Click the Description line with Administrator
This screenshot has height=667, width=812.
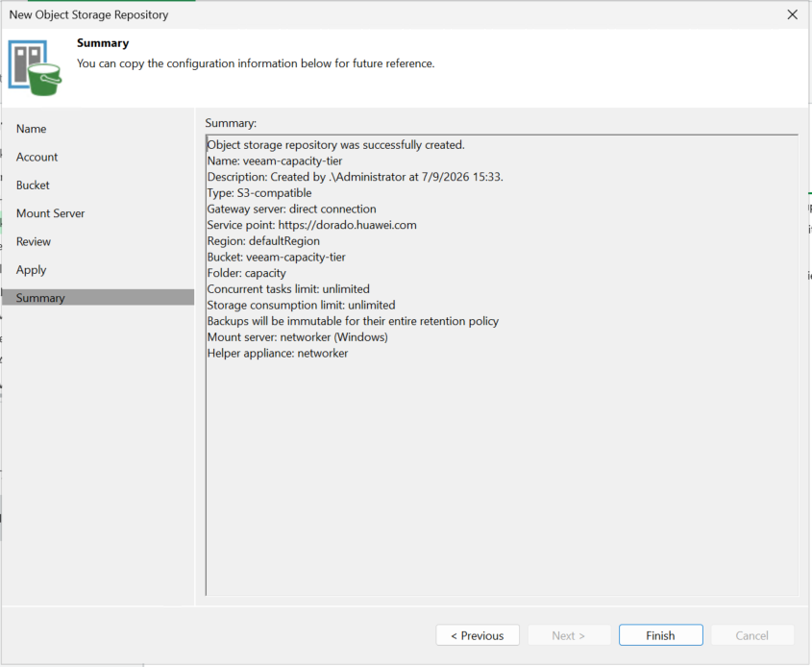pos(355,177)
